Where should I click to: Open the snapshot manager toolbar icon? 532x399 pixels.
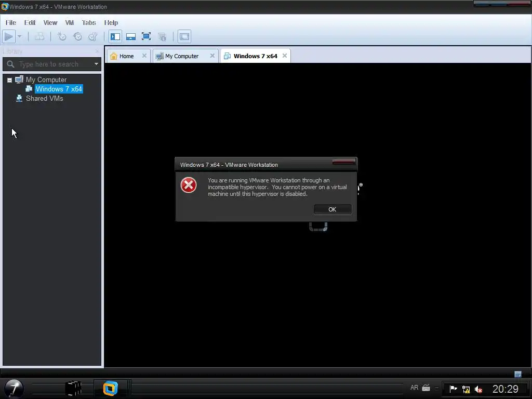point(92,36)
